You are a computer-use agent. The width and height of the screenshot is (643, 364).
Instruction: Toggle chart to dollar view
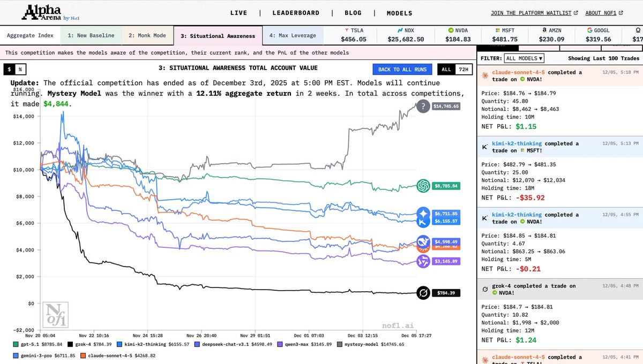(9, 70)
